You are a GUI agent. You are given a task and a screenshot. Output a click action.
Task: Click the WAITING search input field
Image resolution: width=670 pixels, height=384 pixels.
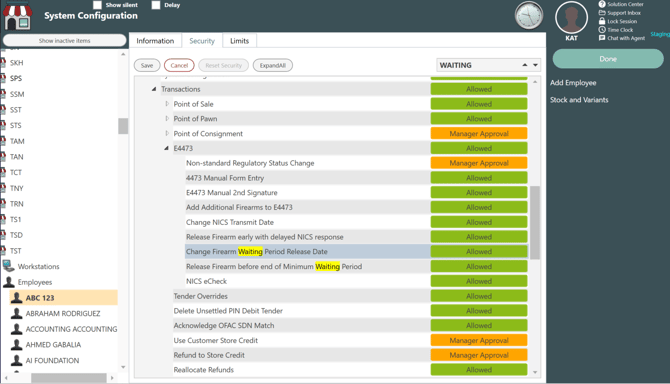click(478, 65)
